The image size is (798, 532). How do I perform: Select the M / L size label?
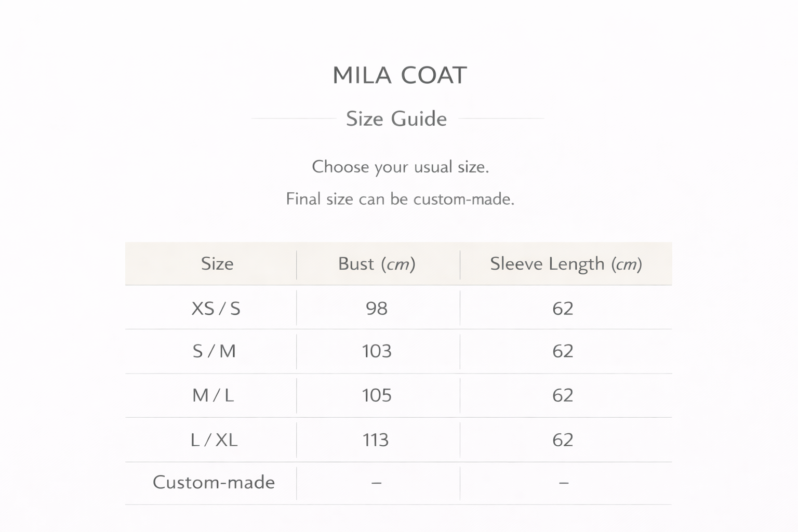click(x=213, y=395)
